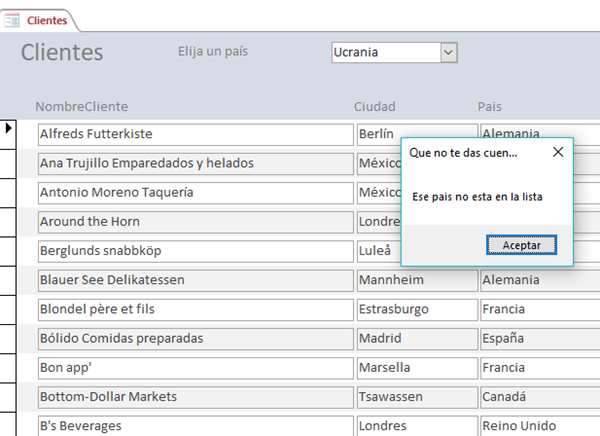Select the Estrasburgo city field
The width and height of the screenshot is (600, 436).
point(417,310)
